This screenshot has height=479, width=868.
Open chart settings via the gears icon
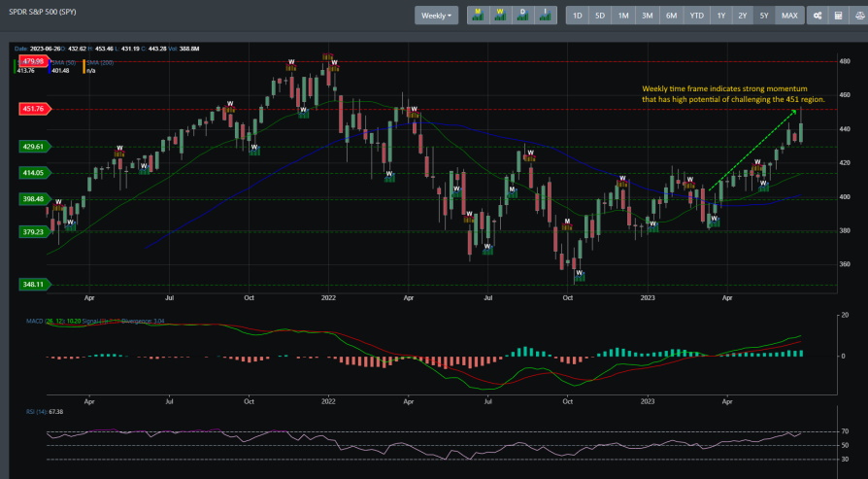point(818,16)
